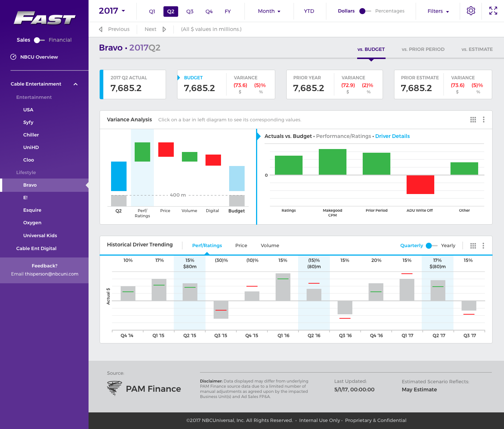Click the FAST logo
The image size is (504, 429).
45,18
